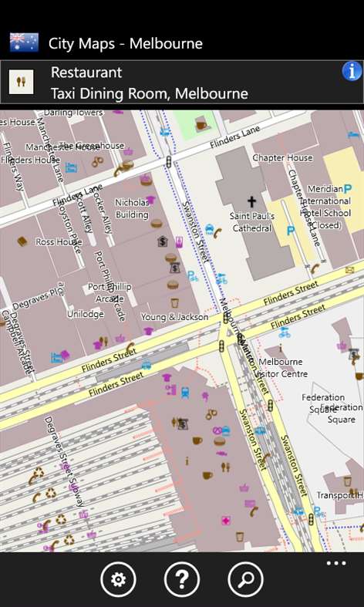This screenshot has width=364, height=607.
Task: Select the Nicholas Building label
Action: 132,208
